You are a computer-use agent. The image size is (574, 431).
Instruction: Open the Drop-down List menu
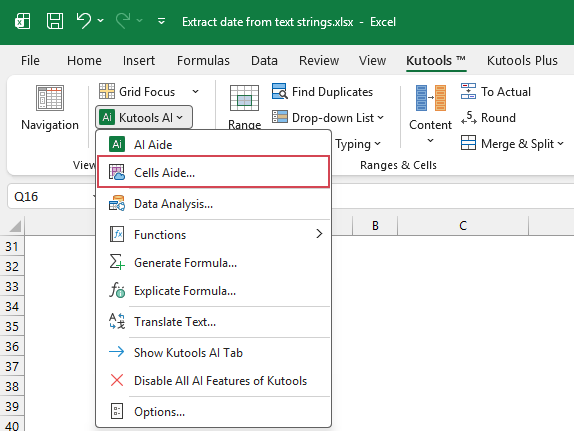(x=328, y=118)
